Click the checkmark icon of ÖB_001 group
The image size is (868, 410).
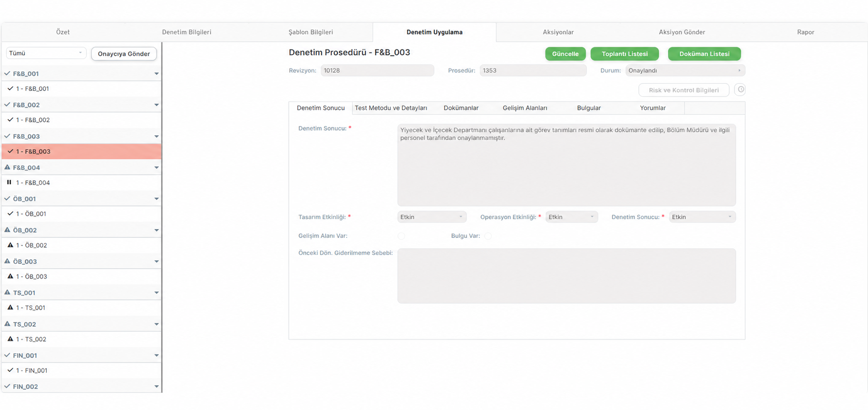pos(7,199)
